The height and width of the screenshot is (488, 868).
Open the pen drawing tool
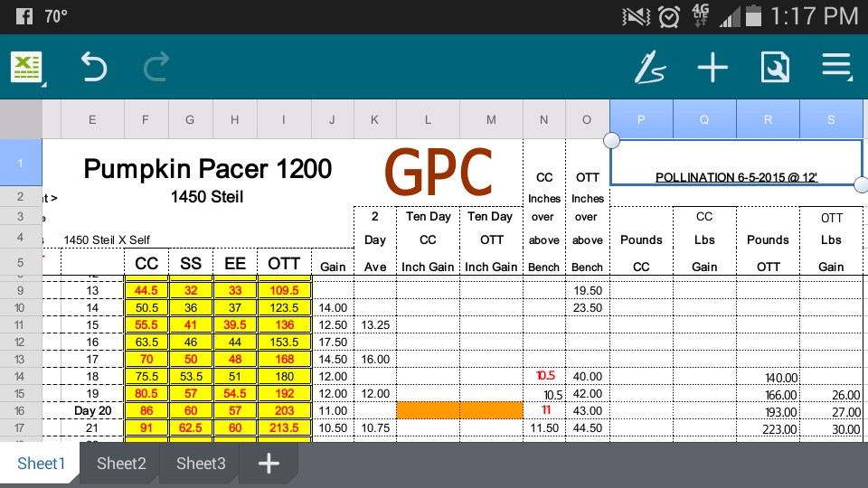pyautogui.click(x=649, y=68)
